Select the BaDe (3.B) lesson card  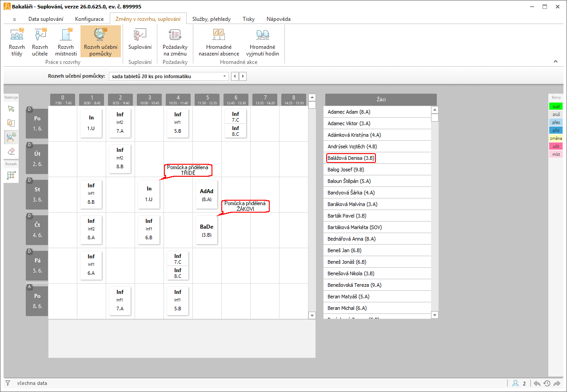tap(207, 230)
